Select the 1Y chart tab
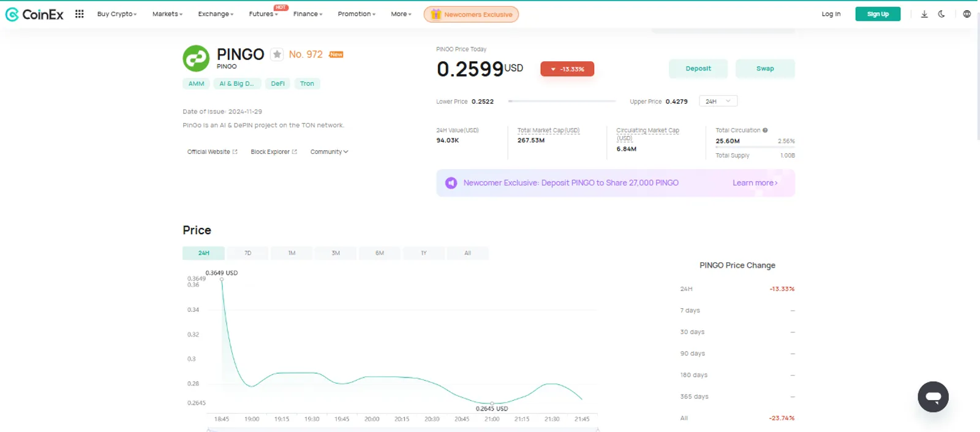Viewport: 980px width, 432px height. tap(424, 253)
